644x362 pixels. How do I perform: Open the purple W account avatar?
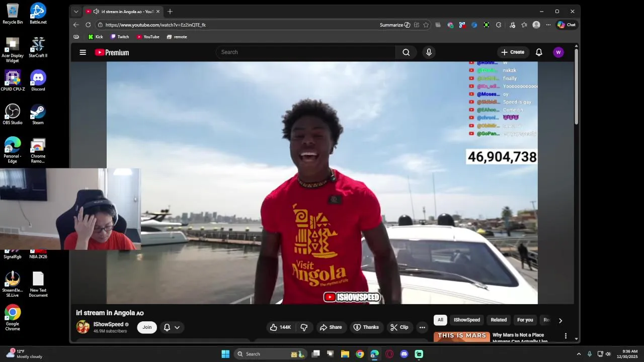(x=558, y=52)
